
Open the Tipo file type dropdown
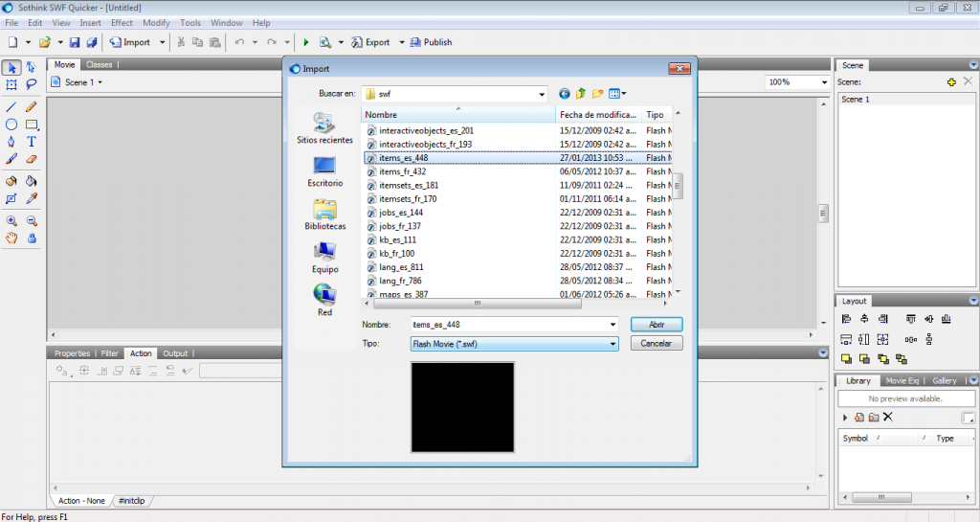612,344
